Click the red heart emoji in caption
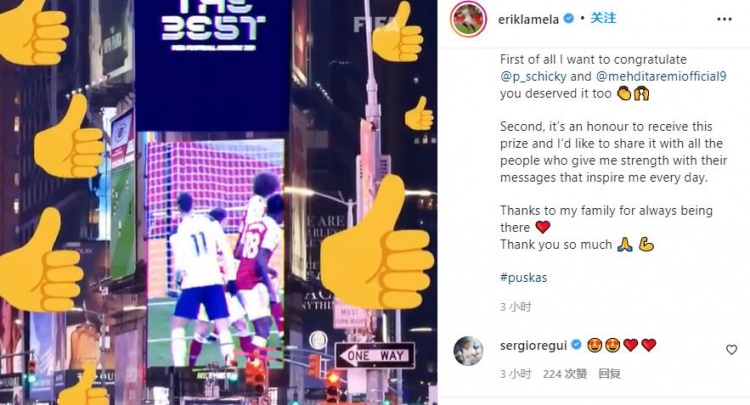This screenshot has width=750, height=405. (x=542, y=227)
